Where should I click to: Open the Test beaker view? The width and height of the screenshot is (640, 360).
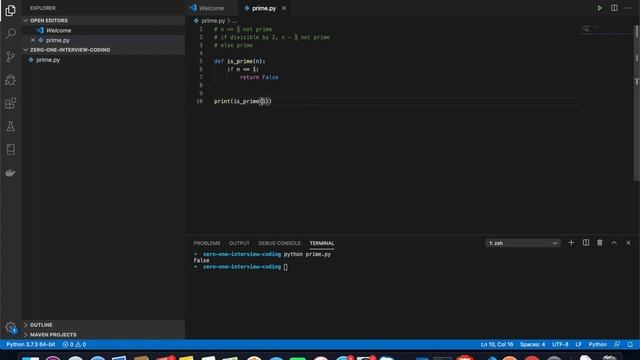[11, 126]
